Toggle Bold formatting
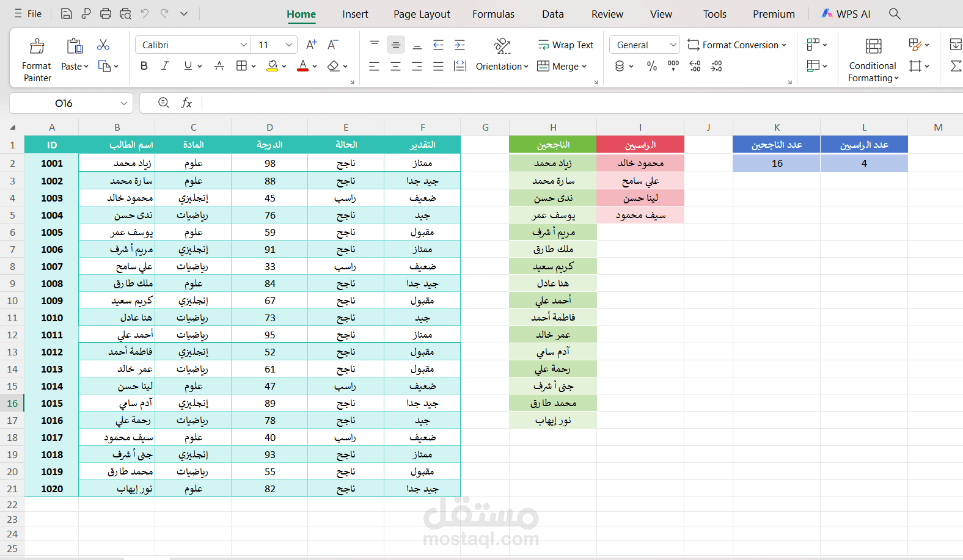963x560 pixels. click(144, 66)
